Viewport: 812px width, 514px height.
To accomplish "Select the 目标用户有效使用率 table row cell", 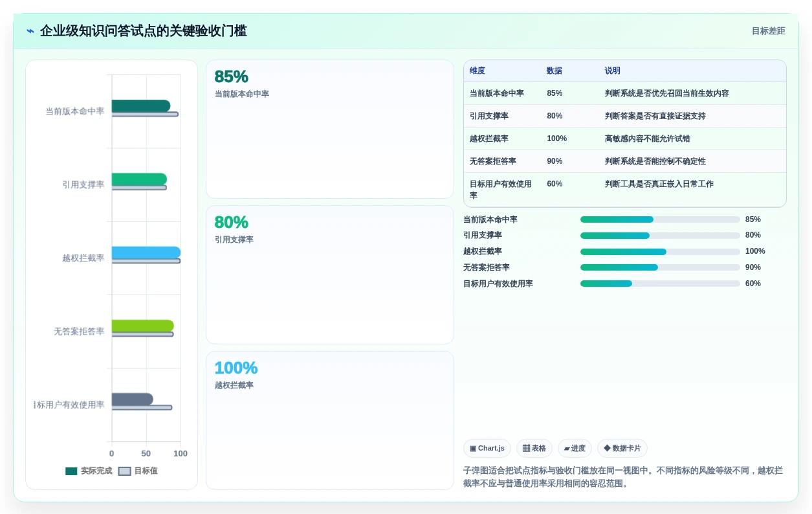I will tap(501, 190).
